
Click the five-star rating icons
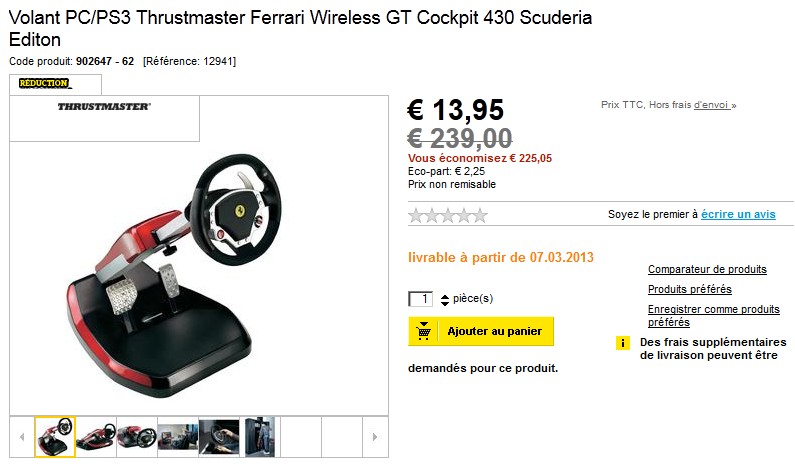point(448,215)
